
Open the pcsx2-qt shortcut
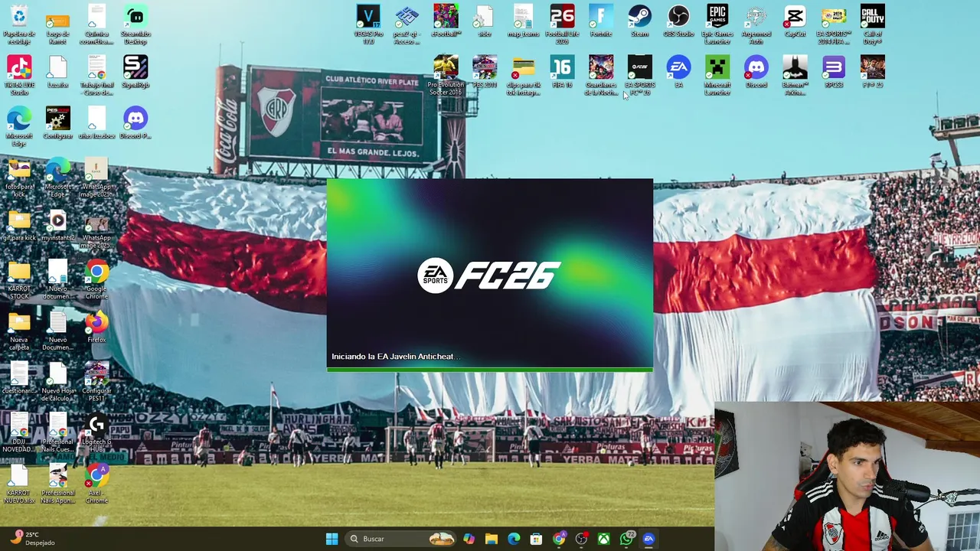[407, 24]
